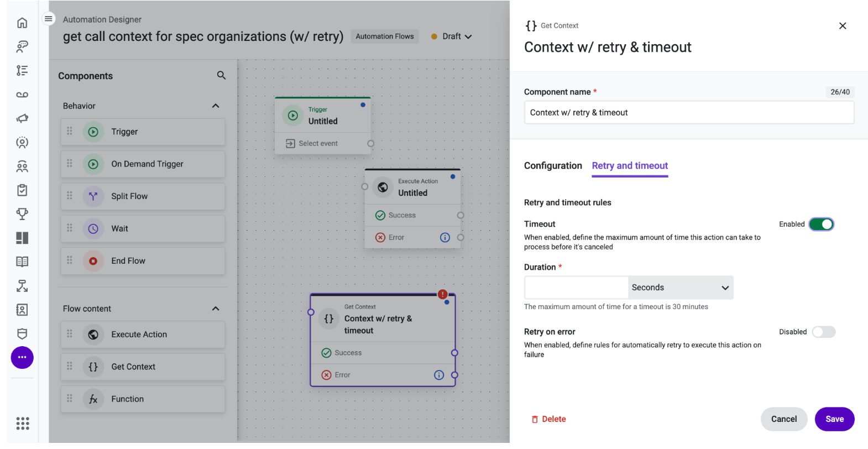The image size is (868, 449).
Task: Select the Wait clock component icon
Action: pyautogui.click(x=93, y=228)
